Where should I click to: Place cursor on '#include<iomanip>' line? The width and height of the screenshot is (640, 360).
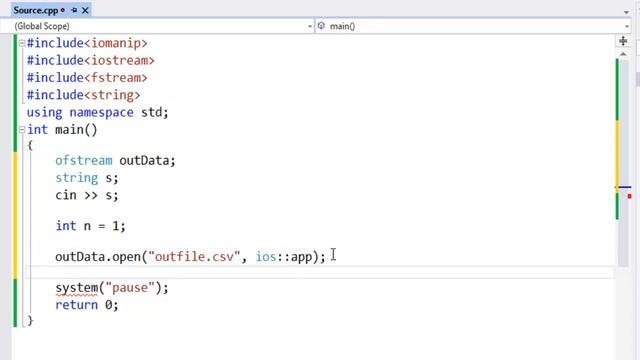[87, 43]
